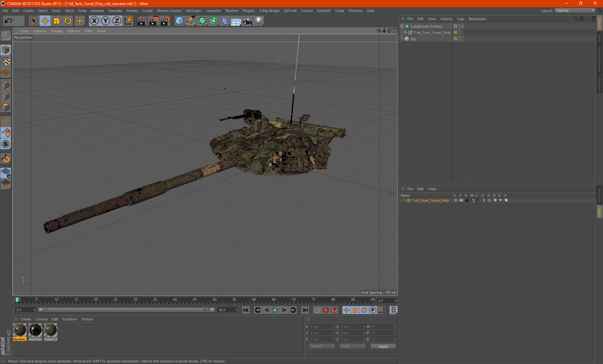The width and height of the screenshot is (603, 364).
Task: Click the Apply button
Action: coord(383,346)
